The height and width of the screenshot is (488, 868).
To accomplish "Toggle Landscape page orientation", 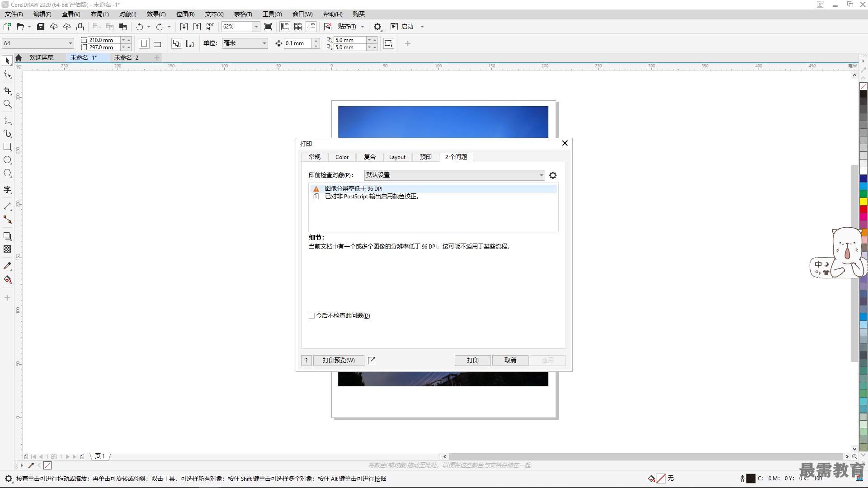I will pyautogui.click(x=157, y=43).
